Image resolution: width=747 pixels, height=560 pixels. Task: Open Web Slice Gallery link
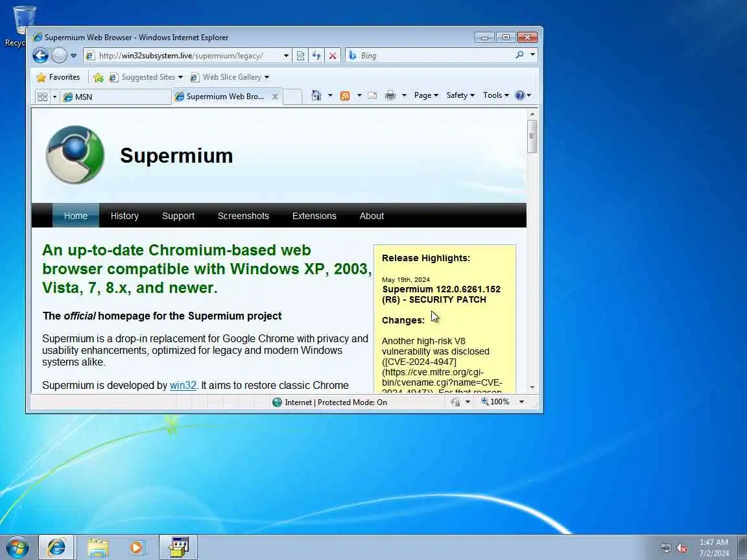click(230, 77)
